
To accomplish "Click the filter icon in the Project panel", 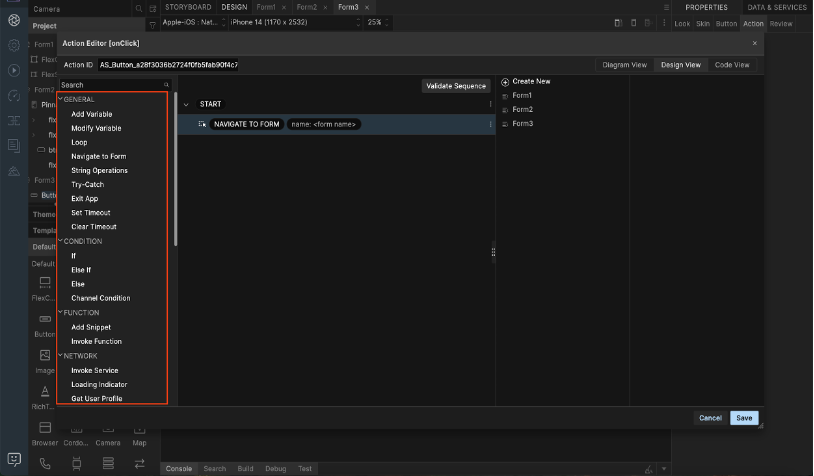I will click(x=152, y=26).
